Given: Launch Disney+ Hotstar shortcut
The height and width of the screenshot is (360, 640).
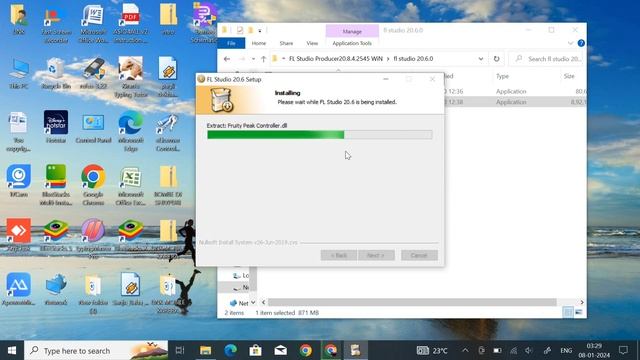Looking at the screenshot, I should click(x=56, y=127).
